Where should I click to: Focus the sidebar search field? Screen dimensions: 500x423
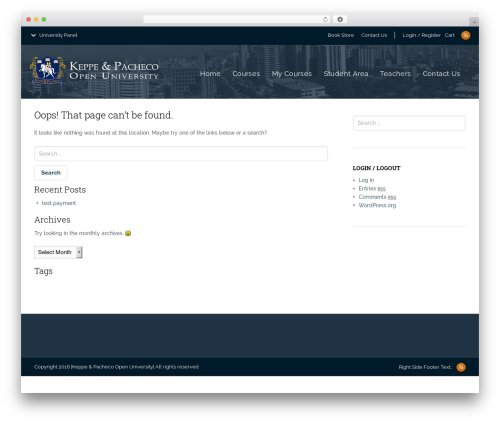point(409,123)
